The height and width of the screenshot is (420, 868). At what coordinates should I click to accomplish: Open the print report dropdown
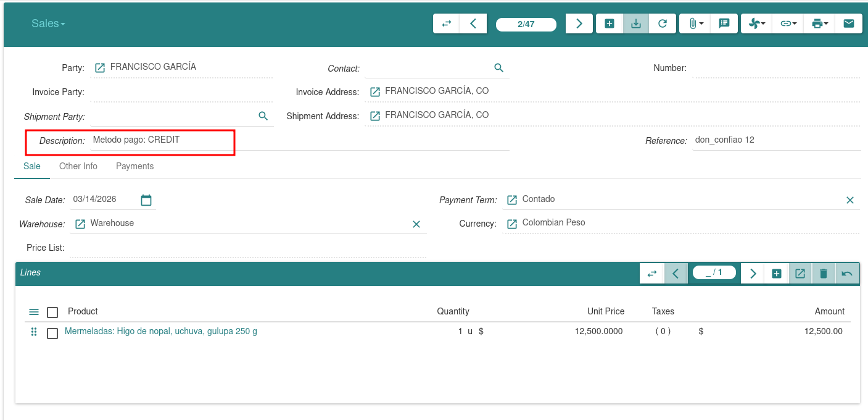tap(820, 23)
